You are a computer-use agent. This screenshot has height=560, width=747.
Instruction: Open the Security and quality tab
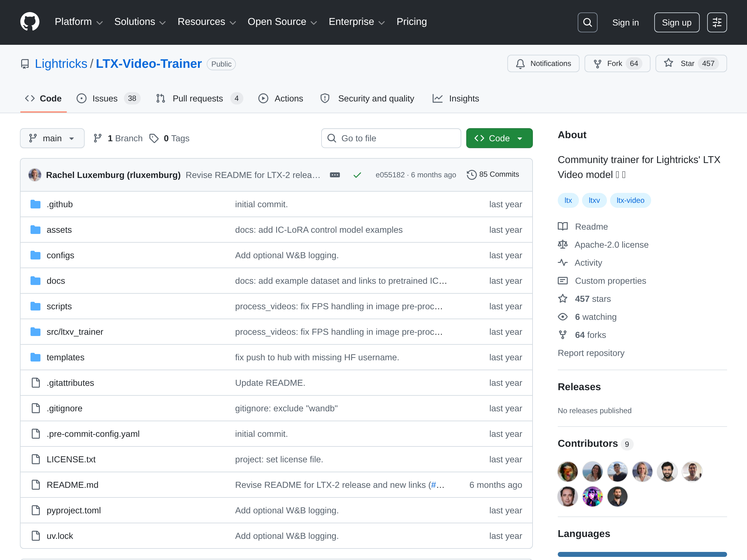[367, 99]
